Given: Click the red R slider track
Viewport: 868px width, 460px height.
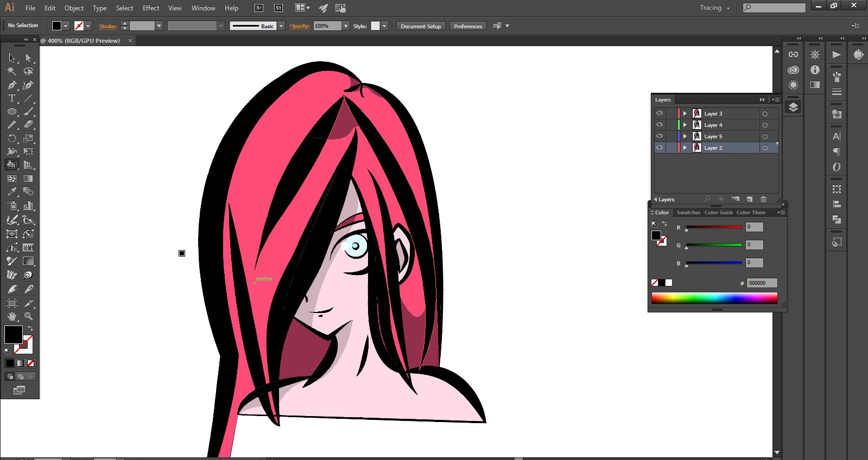Looking at the screenshot, I should tap(714, 227).
